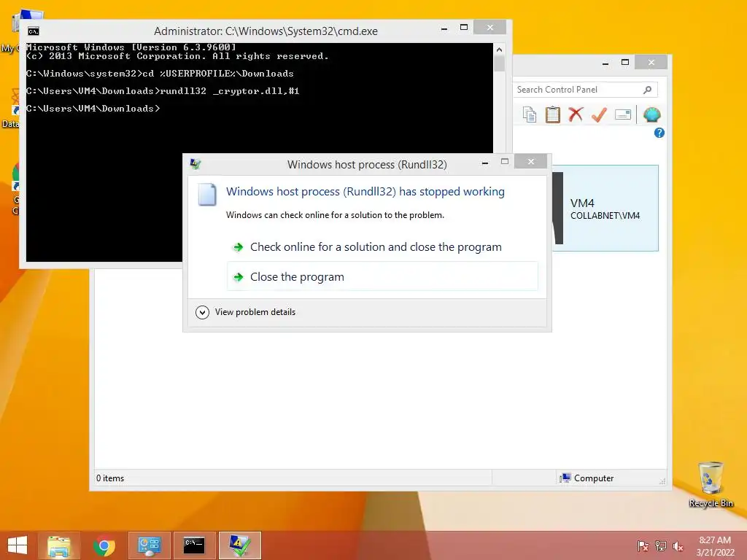Open the clock showing 8:27 AM

pos(715,545)
